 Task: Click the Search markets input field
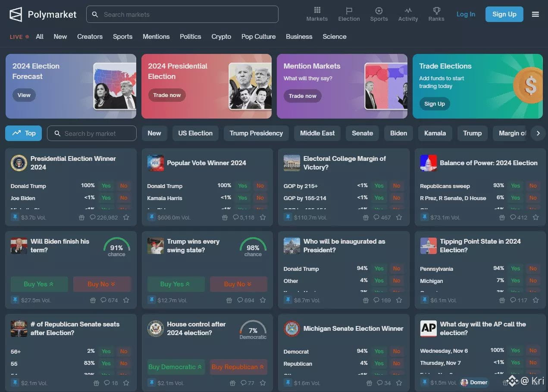click(x=182, y=14)
